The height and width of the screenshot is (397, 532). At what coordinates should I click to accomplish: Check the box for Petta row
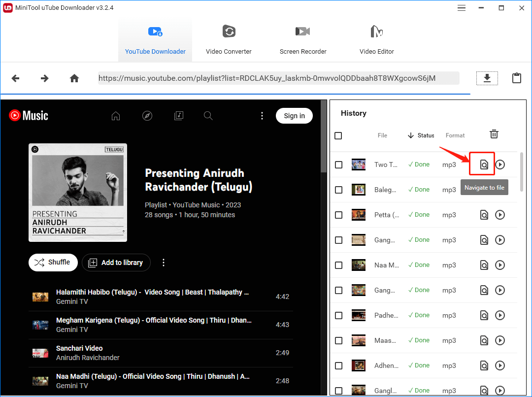(338, 215)
